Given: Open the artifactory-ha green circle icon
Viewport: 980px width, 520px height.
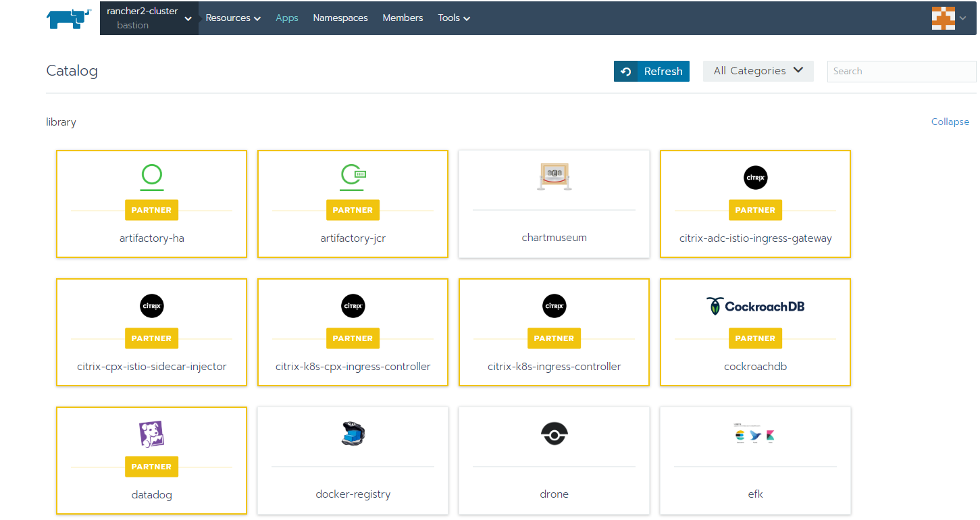Looking at the screenshot, I should 152,176.
